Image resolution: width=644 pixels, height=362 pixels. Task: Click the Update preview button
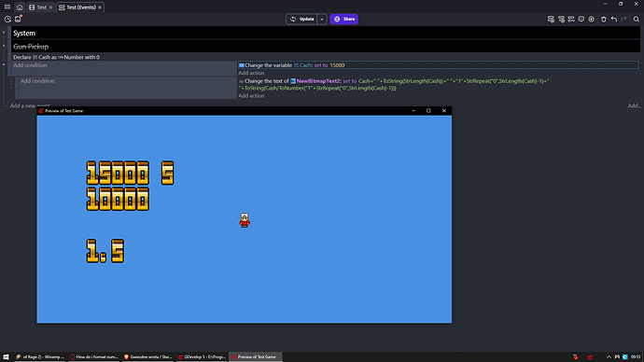coord(301,19)
